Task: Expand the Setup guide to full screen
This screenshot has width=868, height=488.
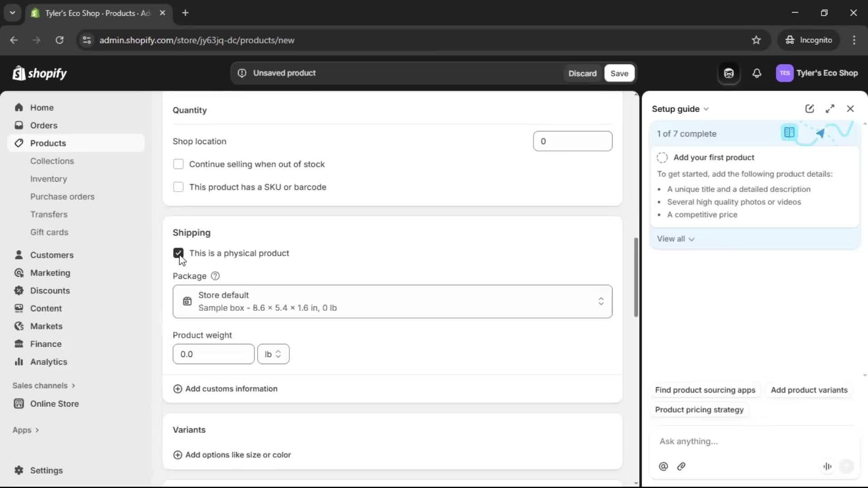Action: [x=830, y=108]
